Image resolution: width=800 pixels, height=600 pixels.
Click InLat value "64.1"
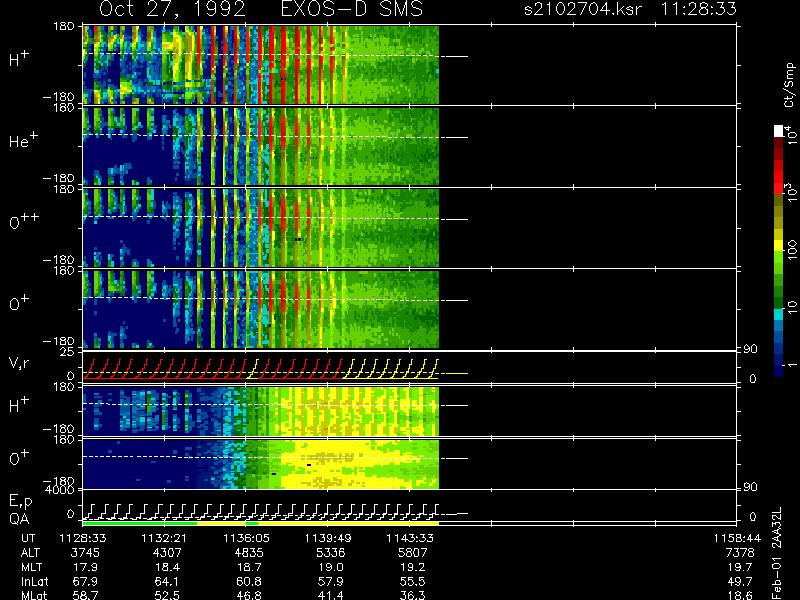[x=167, y=581]
